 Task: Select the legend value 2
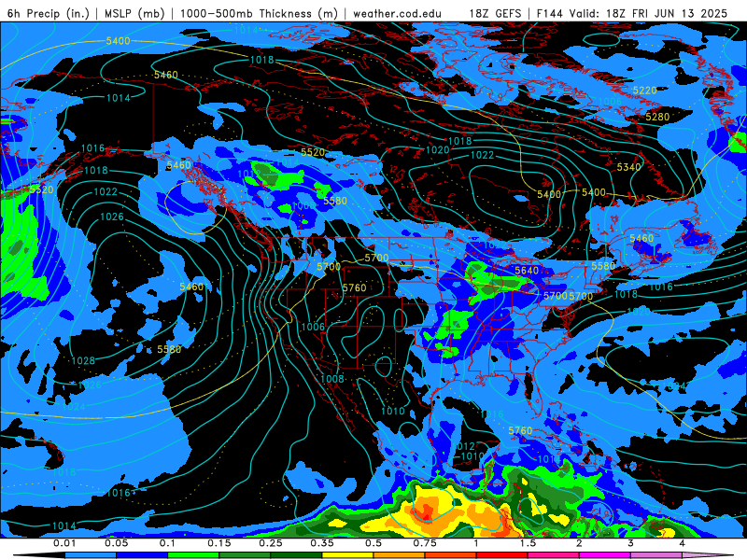[x=579, y=543]
